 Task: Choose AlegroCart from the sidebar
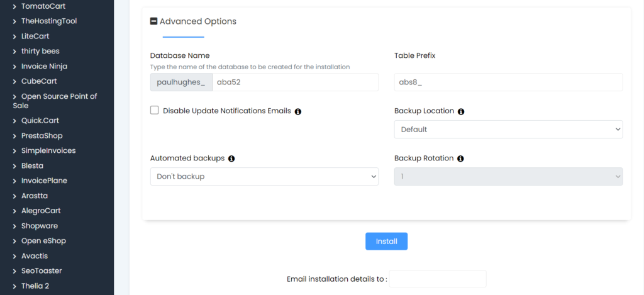[41, 210]
